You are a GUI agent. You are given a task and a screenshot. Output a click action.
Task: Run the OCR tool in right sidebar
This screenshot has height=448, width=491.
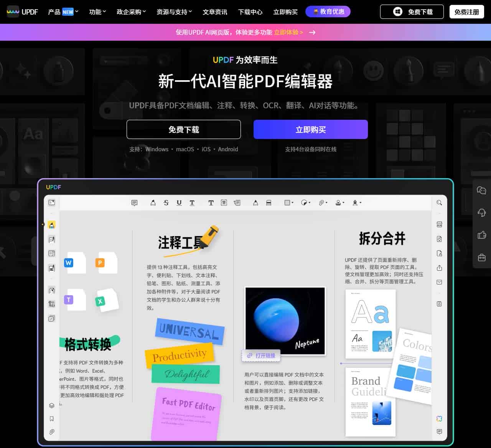tap(440, 225)
